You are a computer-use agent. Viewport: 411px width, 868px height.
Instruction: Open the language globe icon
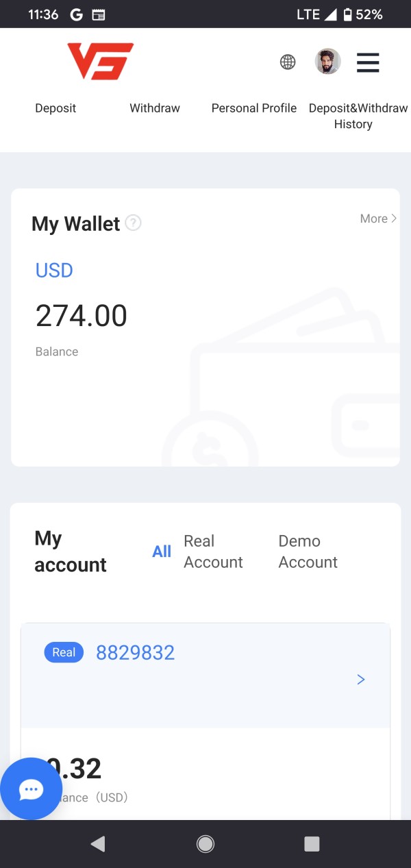pos(288,62)
